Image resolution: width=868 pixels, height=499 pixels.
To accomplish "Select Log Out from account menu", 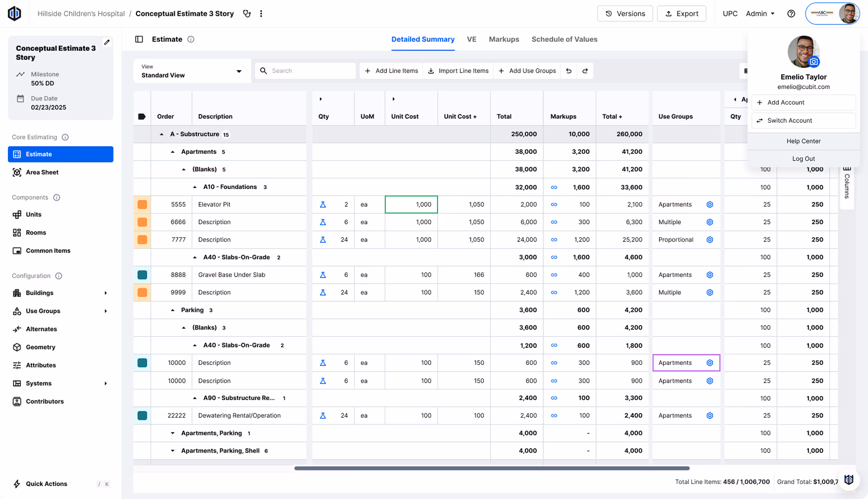I will tap(803, 158).
